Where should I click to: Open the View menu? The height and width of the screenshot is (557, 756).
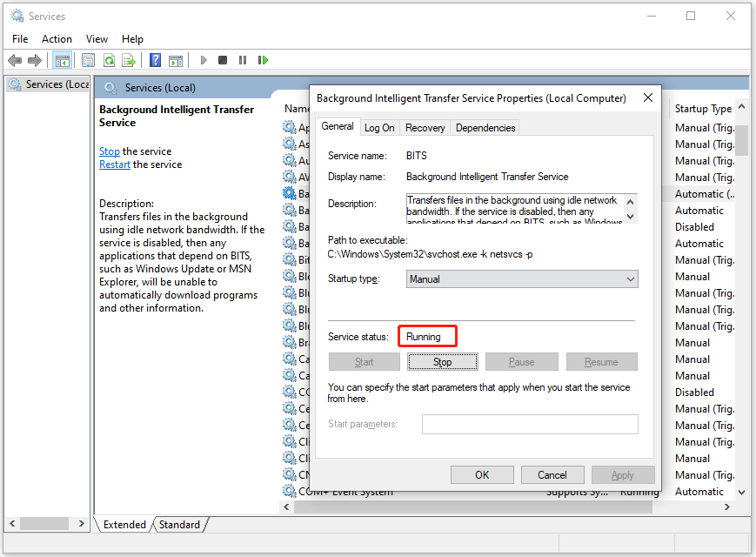97,39
